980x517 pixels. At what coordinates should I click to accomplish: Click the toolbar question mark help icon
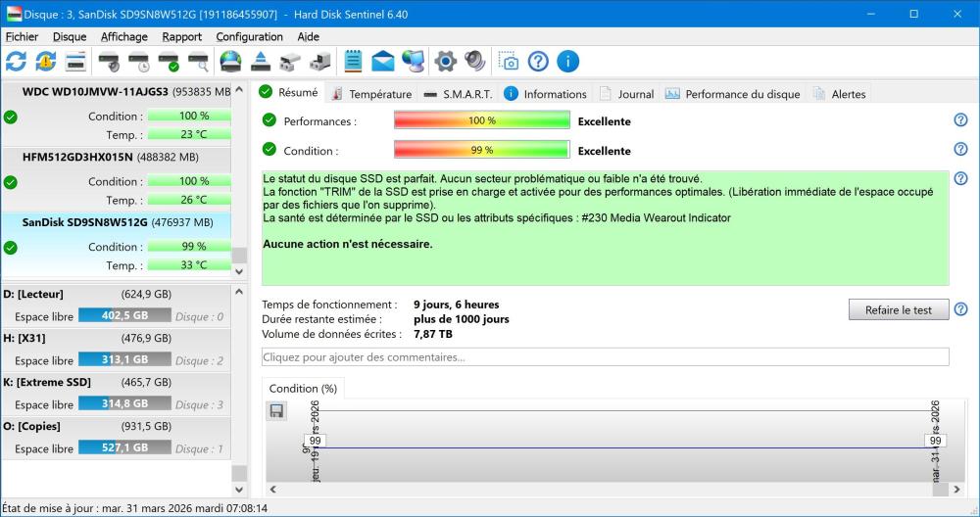[x=538, y=61]
